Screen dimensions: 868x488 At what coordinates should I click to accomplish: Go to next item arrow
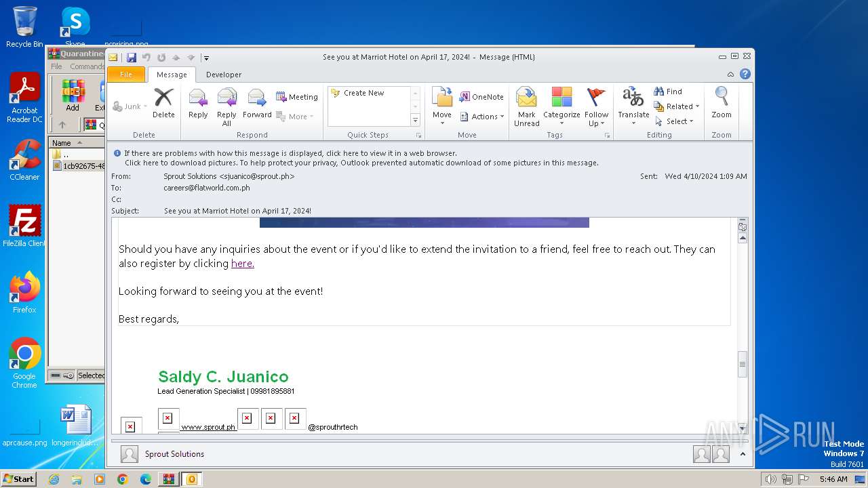click(191, 58)
